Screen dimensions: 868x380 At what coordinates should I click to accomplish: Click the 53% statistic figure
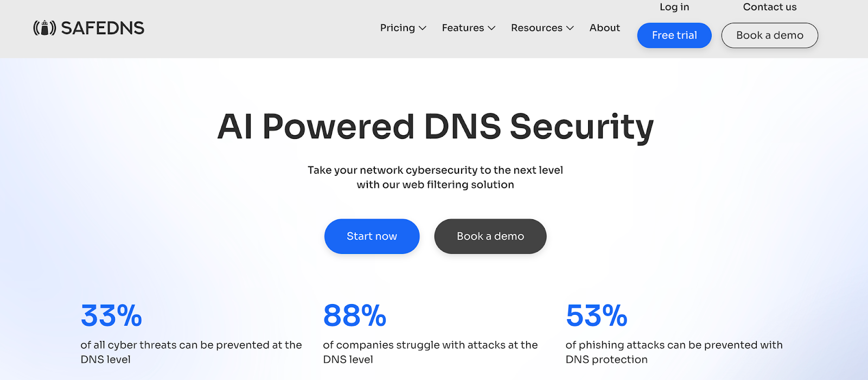(x=597, y=315)
